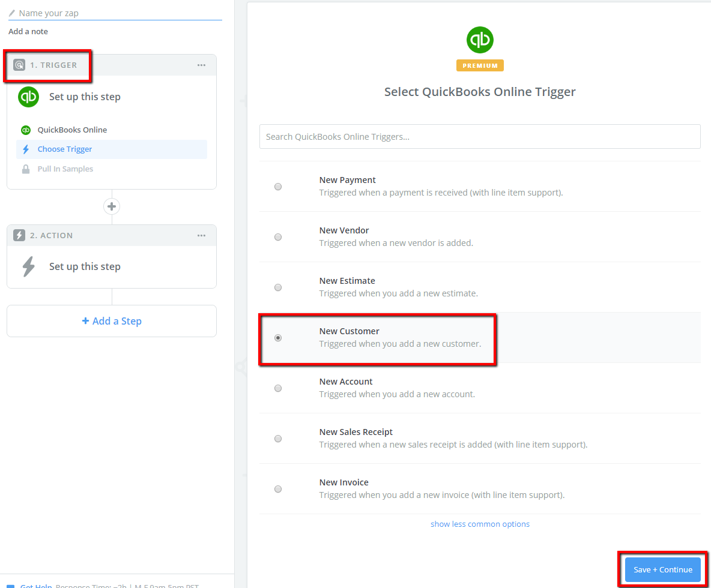Click the Action step lightning header icon

tap(19, 235)
